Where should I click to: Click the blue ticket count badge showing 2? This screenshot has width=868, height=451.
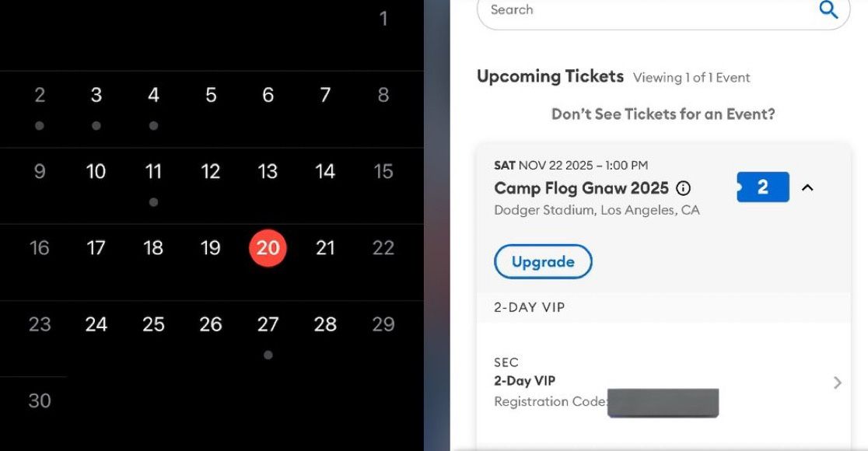coord(763,187)
